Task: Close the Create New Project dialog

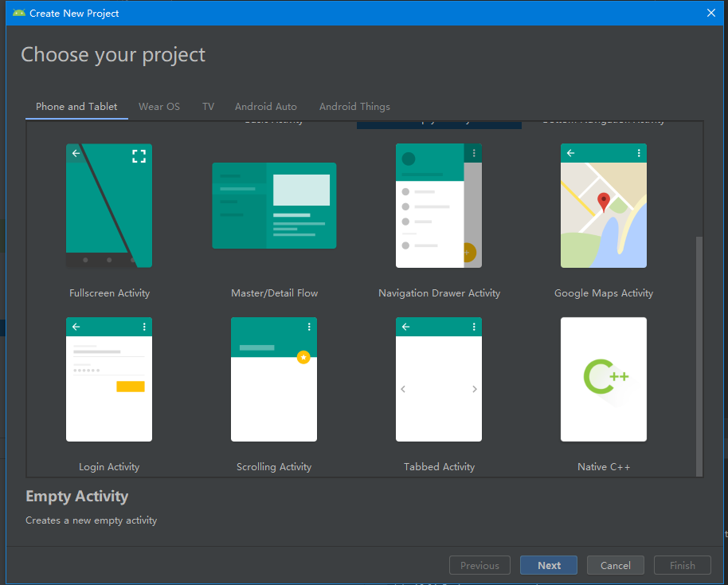Action: coord(710,13)
